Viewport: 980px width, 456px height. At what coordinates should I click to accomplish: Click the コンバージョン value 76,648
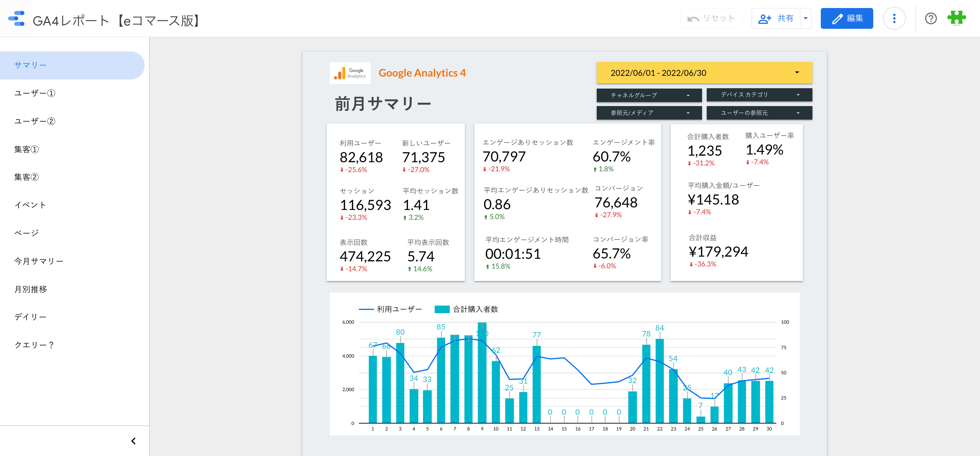[x=616, y=203]
